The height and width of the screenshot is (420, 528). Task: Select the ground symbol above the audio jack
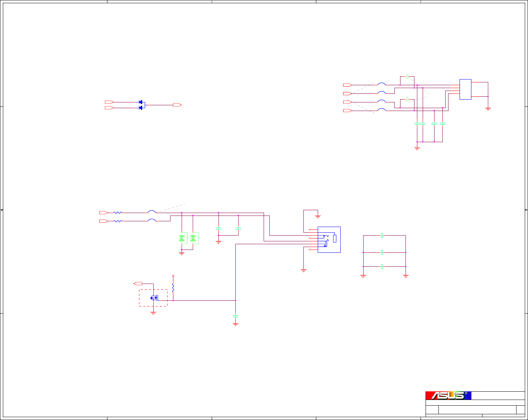point(318,216)
